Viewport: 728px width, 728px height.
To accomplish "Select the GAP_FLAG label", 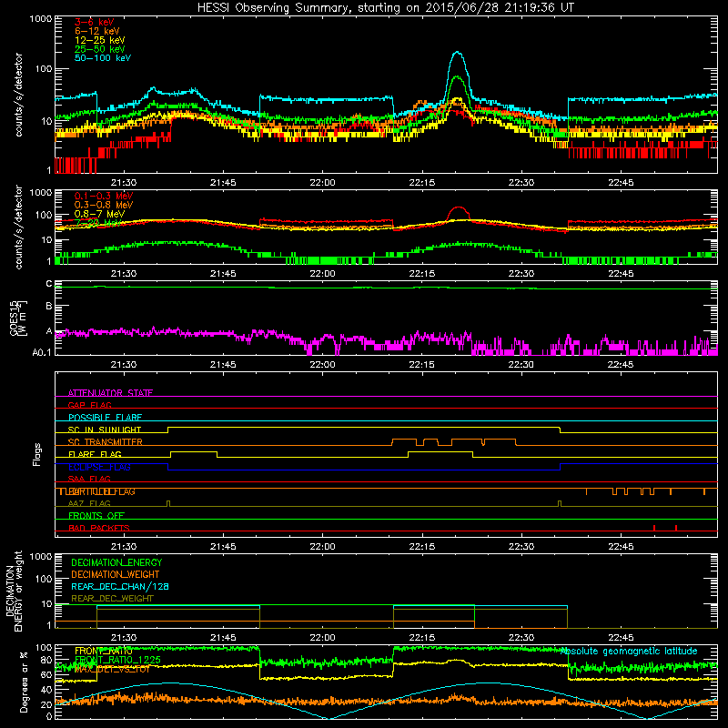I will 89,405.
